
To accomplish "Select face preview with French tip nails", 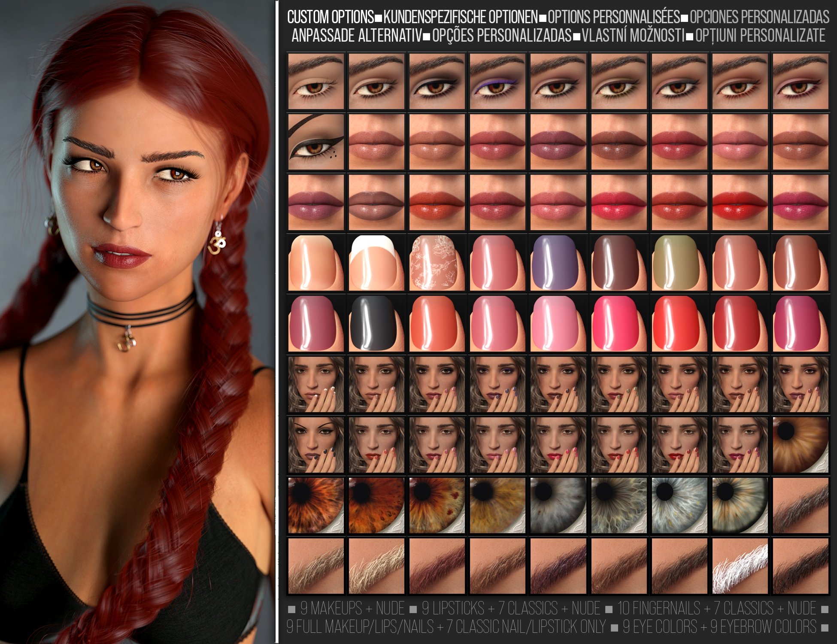I will coord(316,384).
